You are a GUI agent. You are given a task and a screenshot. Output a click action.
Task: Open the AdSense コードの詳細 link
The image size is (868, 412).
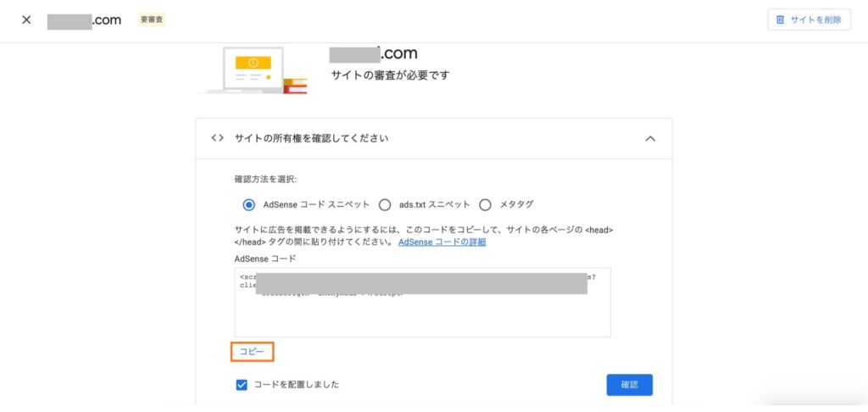point(442,242)
